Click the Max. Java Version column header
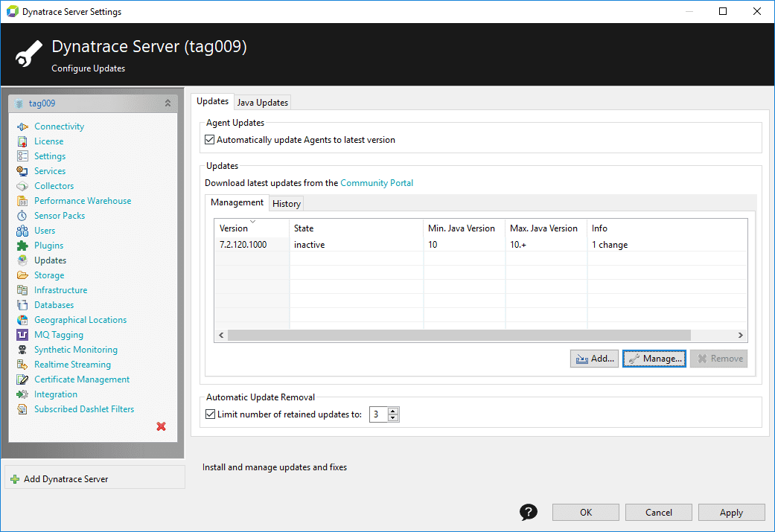 pyautogui.click(x=546, y=228)
